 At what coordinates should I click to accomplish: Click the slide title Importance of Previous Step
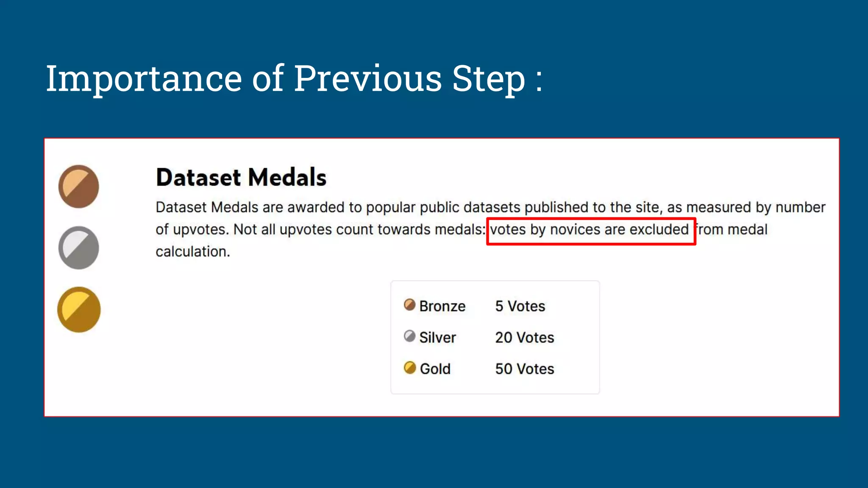point(294,78)
